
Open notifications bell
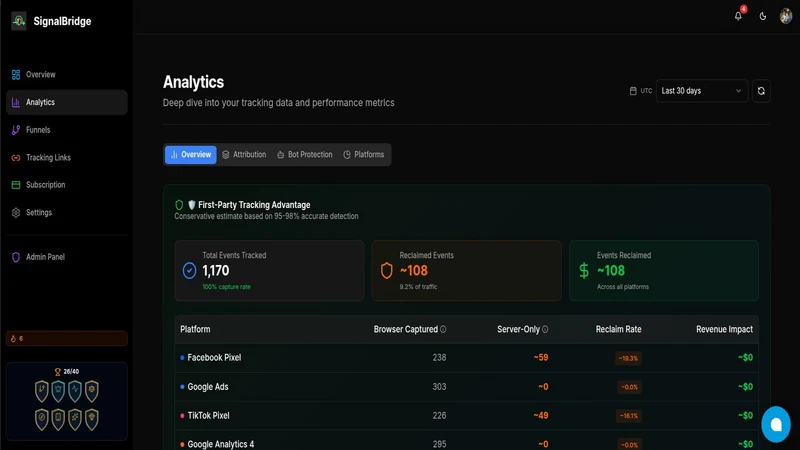[738, 16]
